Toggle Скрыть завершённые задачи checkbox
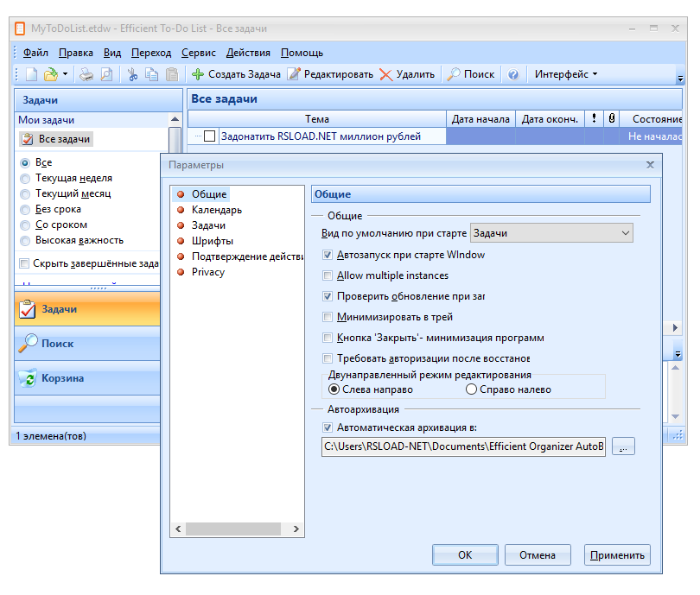 click(24, 263)
